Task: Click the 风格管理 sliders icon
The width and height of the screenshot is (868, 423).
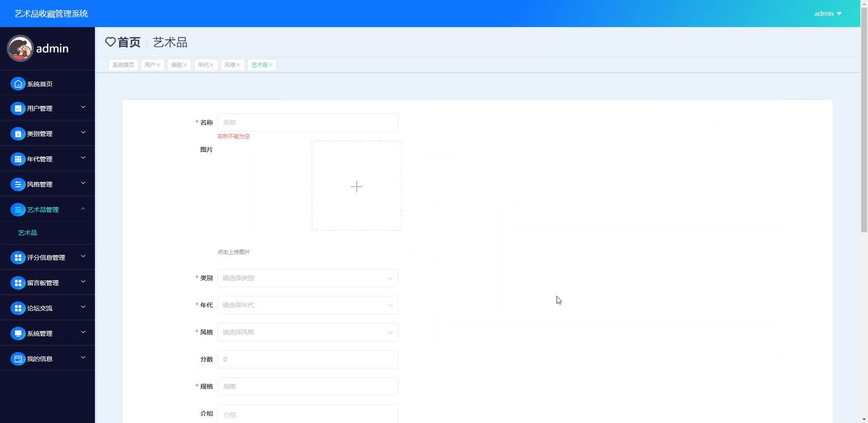Action: coord(18,184)
